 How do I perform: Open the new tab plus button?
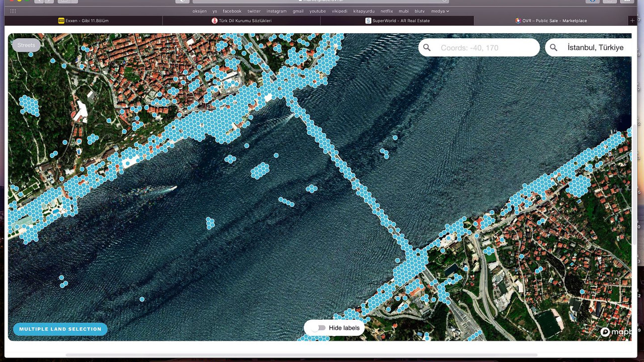pyautogui.click(x=632, y=21)
